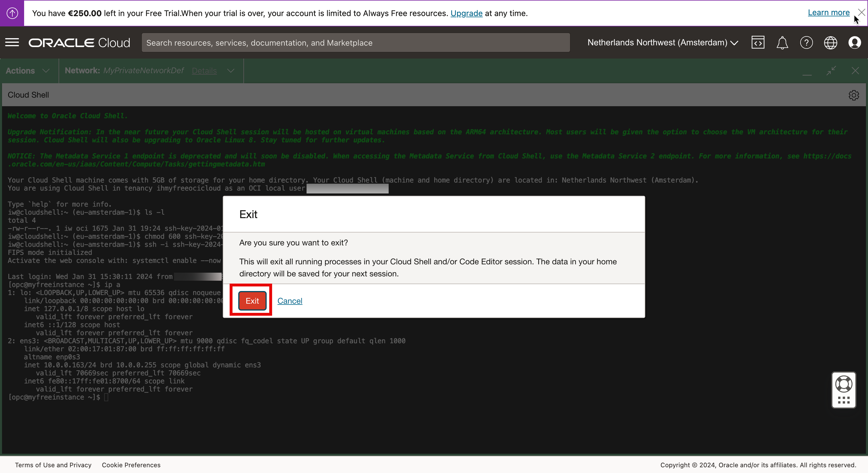Open the language globe selector
This screenshot has width=868, height=473.
(830, 43)
